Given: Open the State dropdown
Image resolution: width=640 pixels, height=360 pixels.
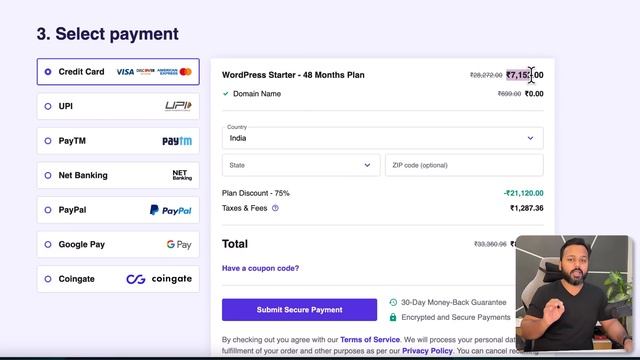Looking at the screenshot, I should point(301,165).
